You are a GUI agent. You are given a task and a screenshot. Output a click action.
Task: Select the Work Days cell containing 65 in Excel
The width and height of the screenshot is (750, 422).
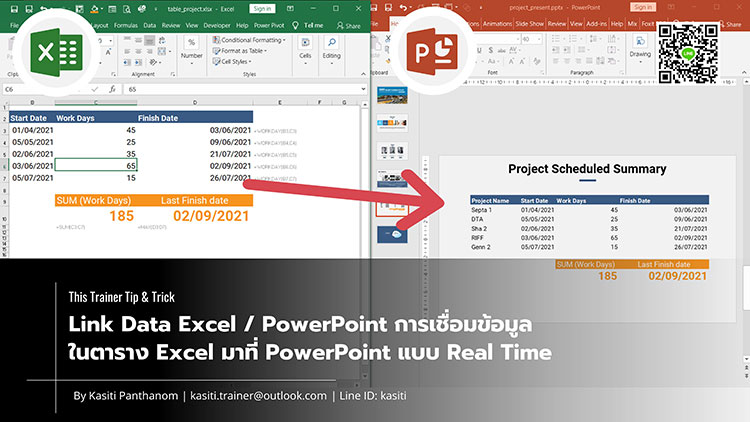point(96,166)
